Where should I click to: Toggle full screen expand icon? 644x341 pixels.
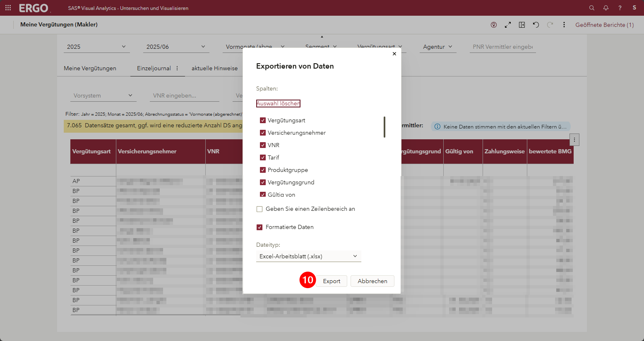click(x=508, y=25)
